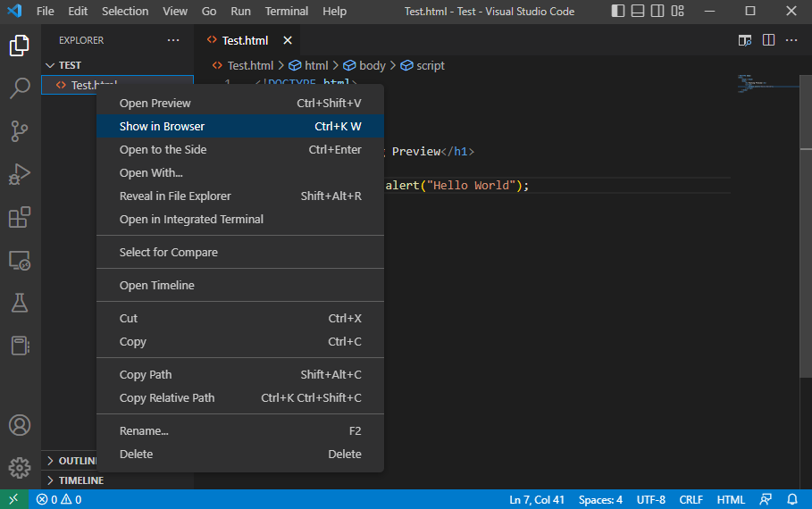The image size is (812, 509).
Task: Choose Copy from context menu
Action: click(x=240, y=342)
